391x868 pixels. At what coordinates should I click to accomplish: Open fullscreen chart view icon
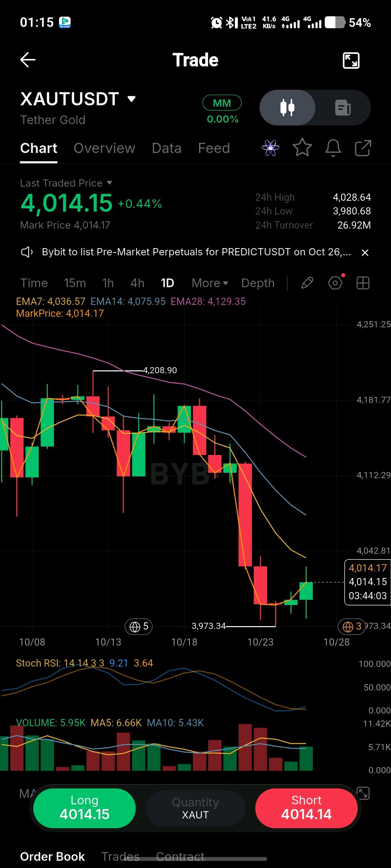point(351,60)
